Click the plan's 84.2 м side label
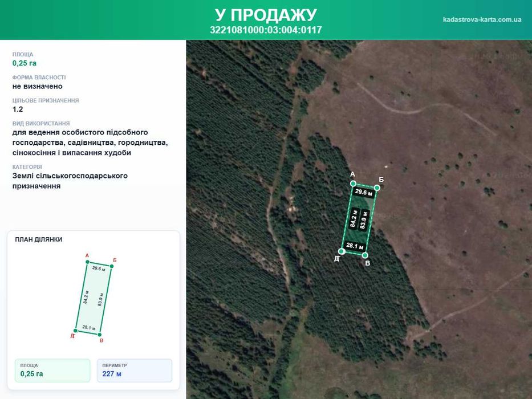This screenshot has height=399, width=532. pyautogui.click(x=86, y=296)
